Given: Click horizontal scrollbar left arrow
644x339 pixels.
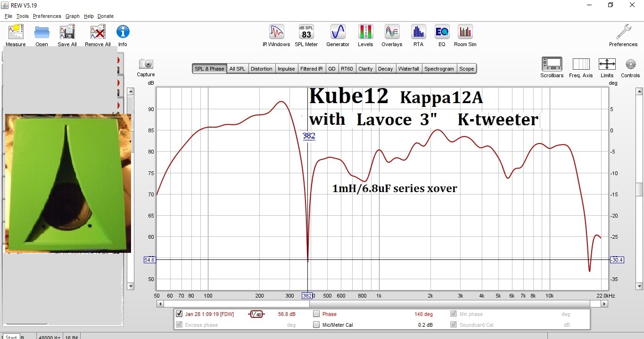Looking at the screenshot, I should [160, 304].
